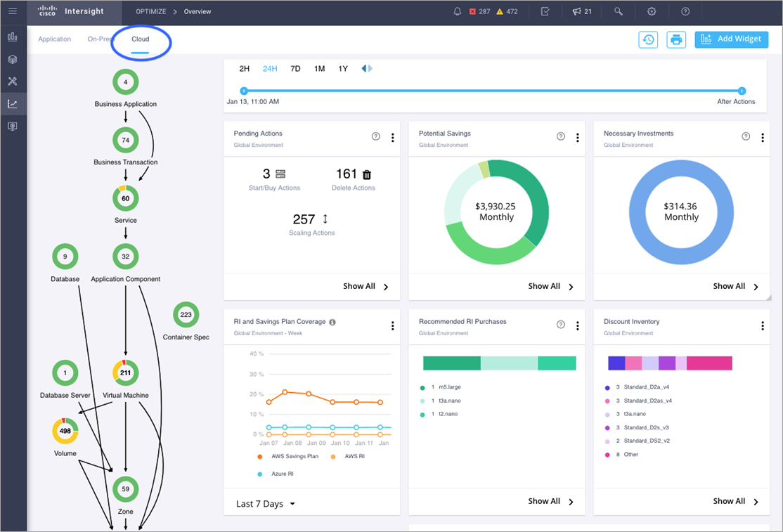
Task: Click the Start/Buy Actions server icon
Action: (280, 174)
